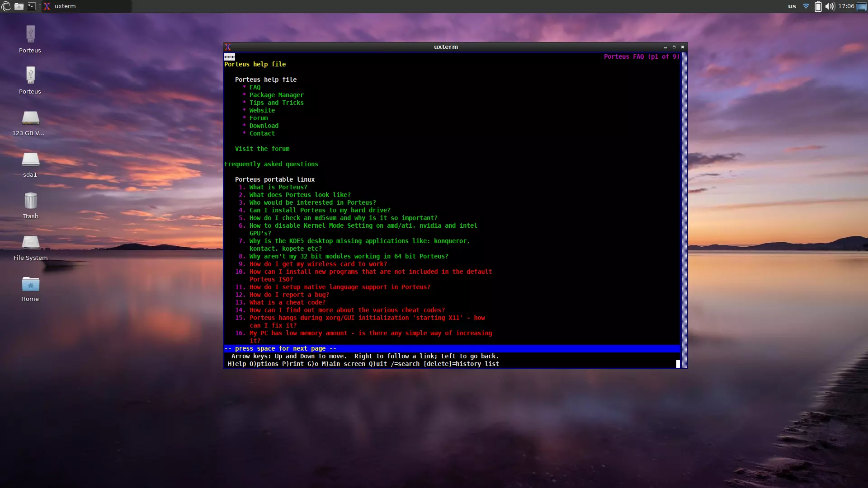Image resolution: width=868 pixels, height=488 pixels.
Task: Select question 'What is Porteus?'
Action: pos(278,187)
